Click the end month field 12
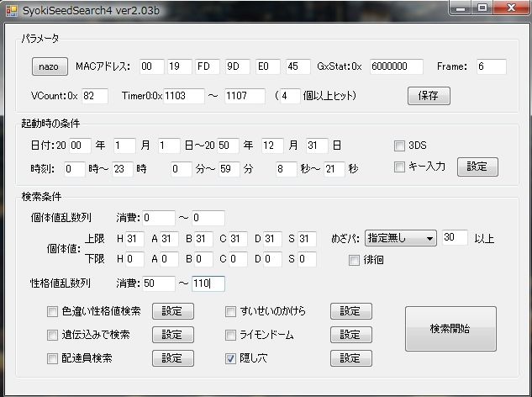Viewport: 532px width, 397px height. 272,146
